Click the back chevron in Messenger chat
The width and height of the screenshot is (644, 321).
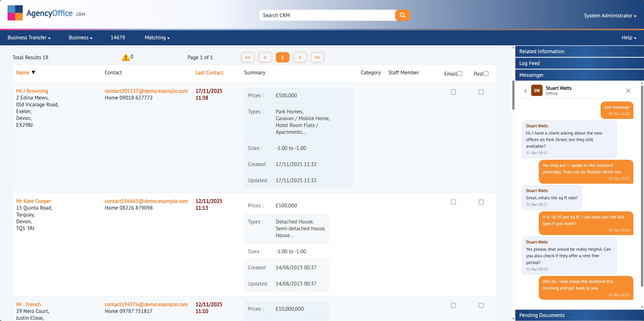525,91
